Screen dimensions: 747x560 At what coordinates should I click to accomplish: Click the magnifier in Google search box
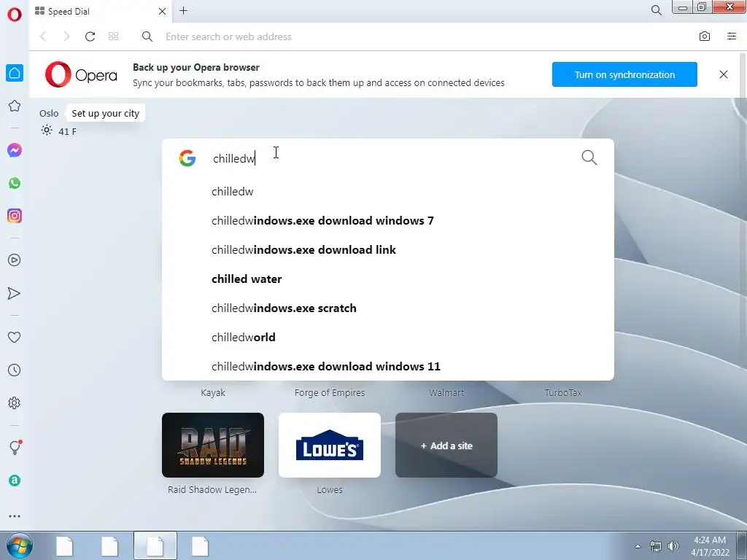589,157
